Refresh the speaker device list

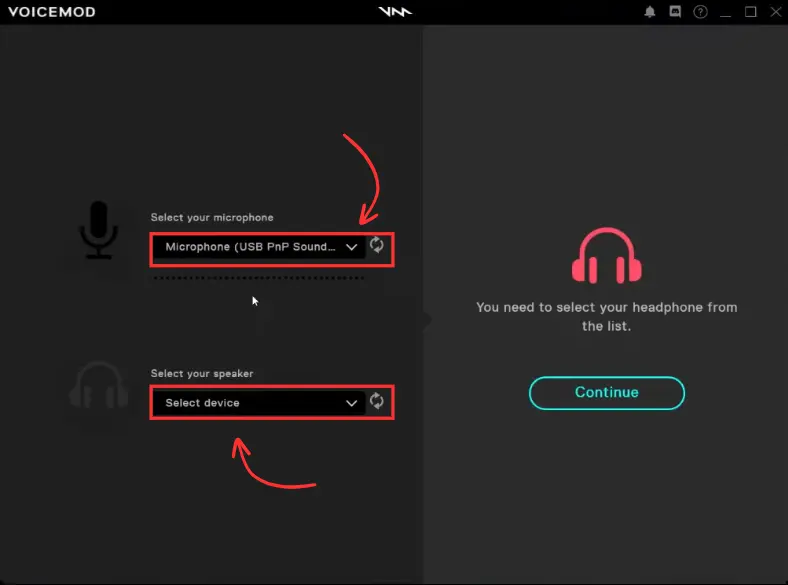[x=376, y=401]
